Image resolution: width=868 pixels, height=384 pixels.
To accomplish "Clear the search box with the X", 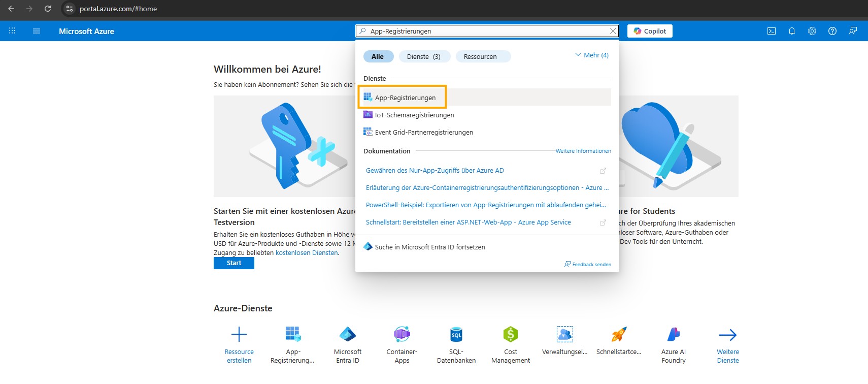I will (x=613, y=31).
